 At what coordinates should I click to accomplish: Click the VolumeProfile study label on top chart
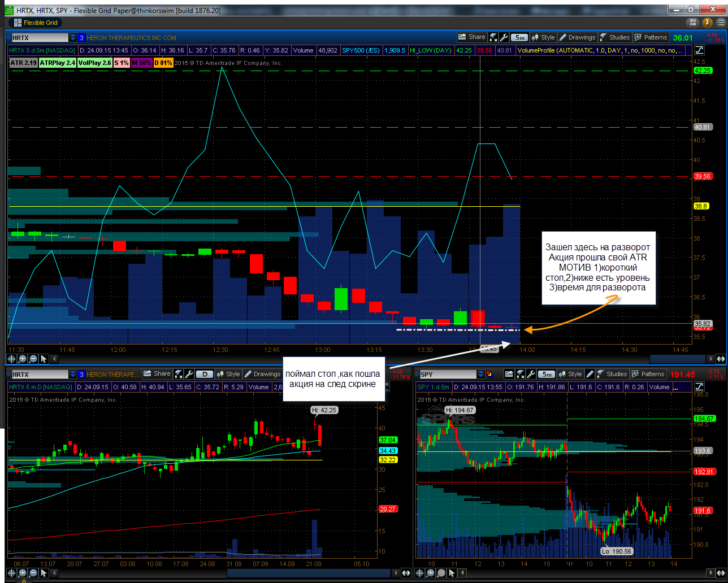click(600, 50)
